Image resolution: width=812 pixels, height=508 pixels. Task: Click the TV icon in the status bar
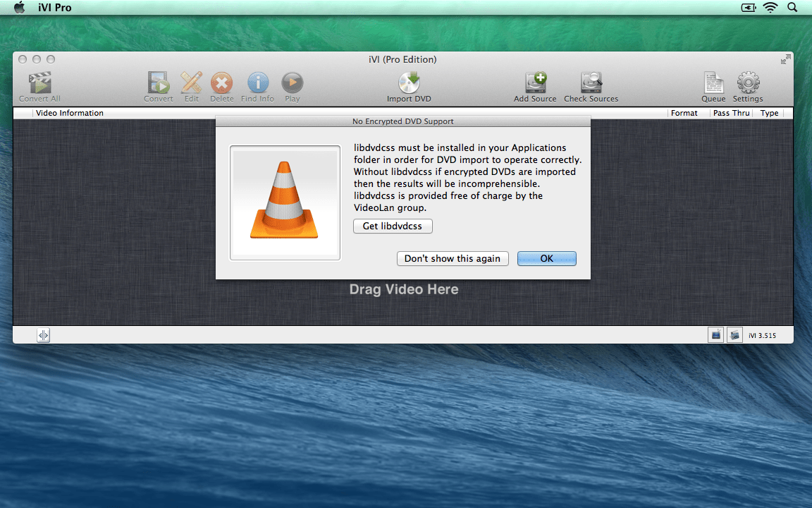pyautogui.click(x=715, y=335)
